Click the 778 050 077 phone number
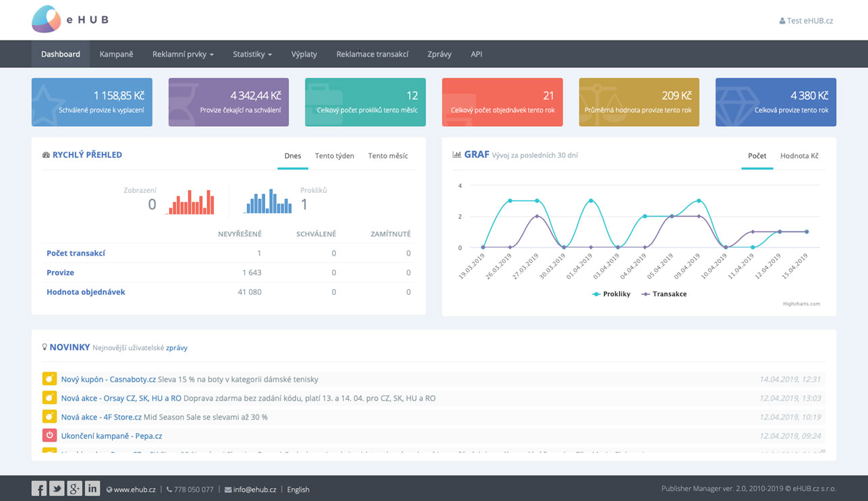 point(194,490)
